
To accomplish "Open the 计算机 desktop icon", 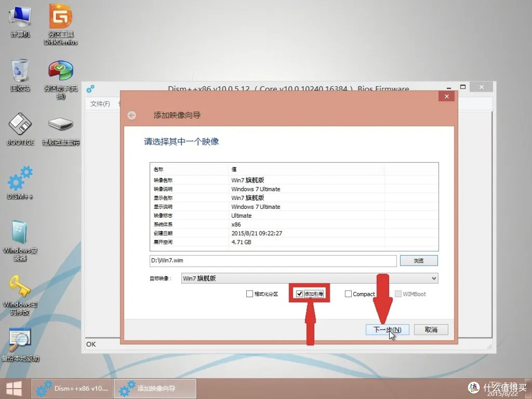I will pyautogui.click(x=20, y=21).
